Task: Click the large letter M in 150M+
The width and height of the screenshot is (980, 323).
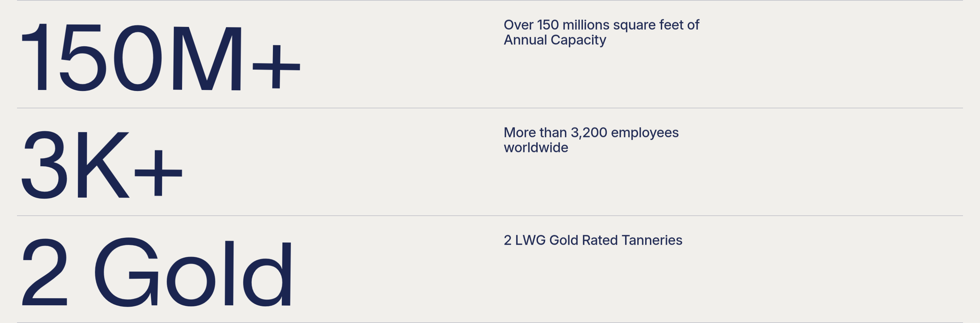Action: [207, 59]
